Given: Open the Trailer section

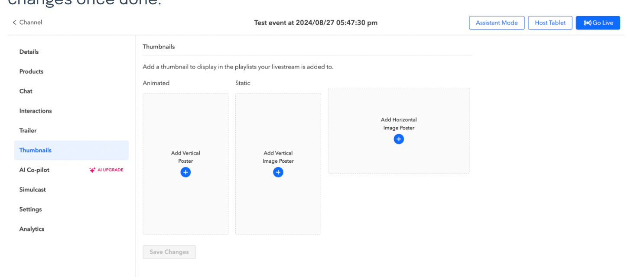Looking at the screenshot, I should (x=28, y=130).
